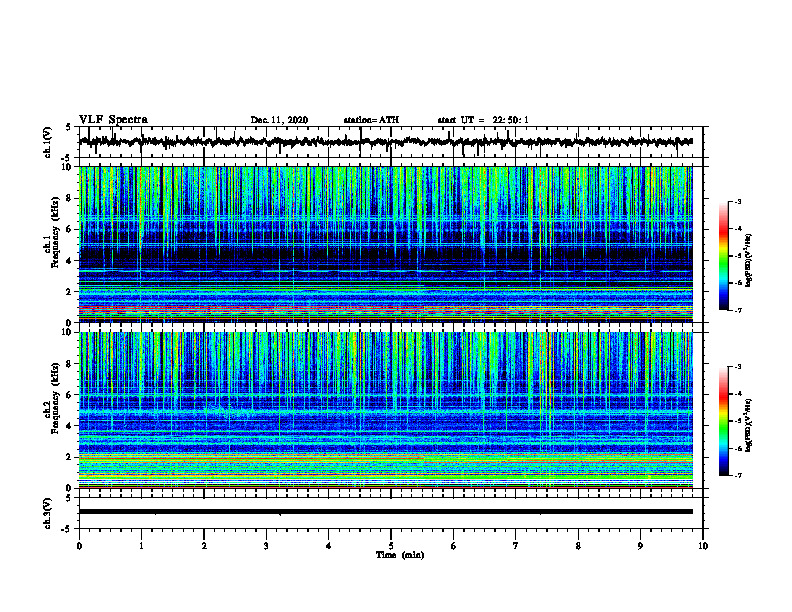Click time axis tick label "9"
The width and height of the screenshot is (792, 612).
pos(640,546)
